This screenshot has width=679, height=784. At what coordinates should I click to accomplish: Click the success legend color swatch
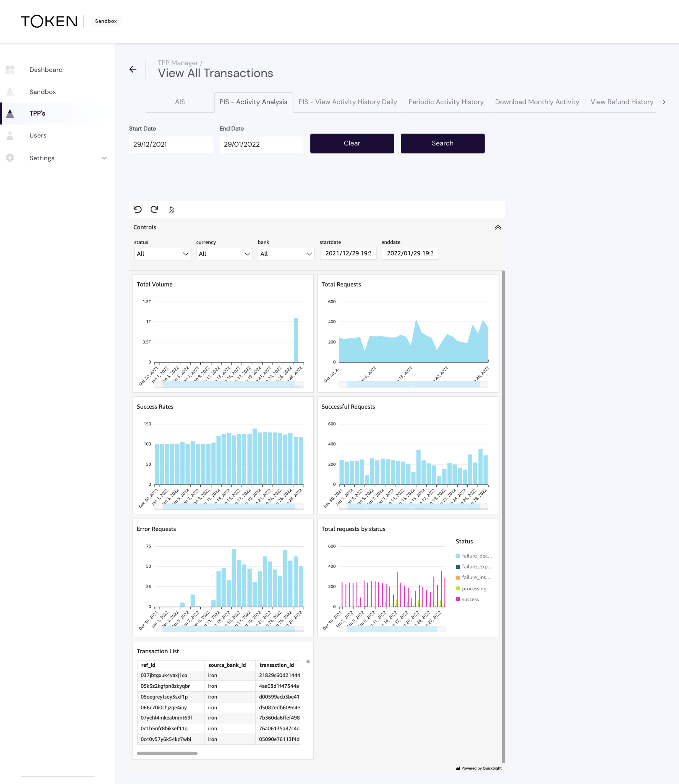click(458, 599)
